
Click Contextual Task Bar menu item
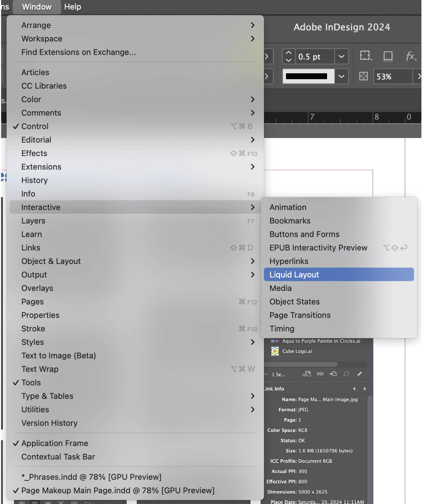point(135,457)
